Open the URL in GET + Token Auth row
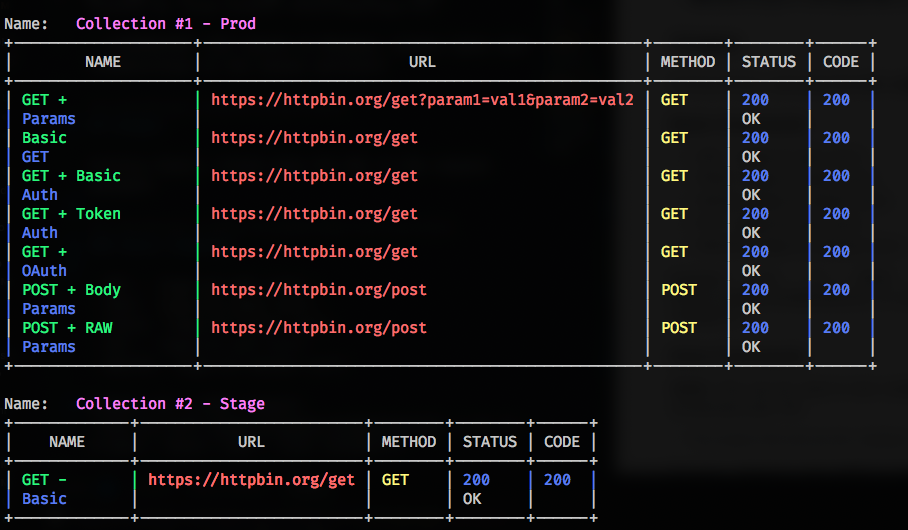Screen dimensions: 908x530 [x=314, y=214]
